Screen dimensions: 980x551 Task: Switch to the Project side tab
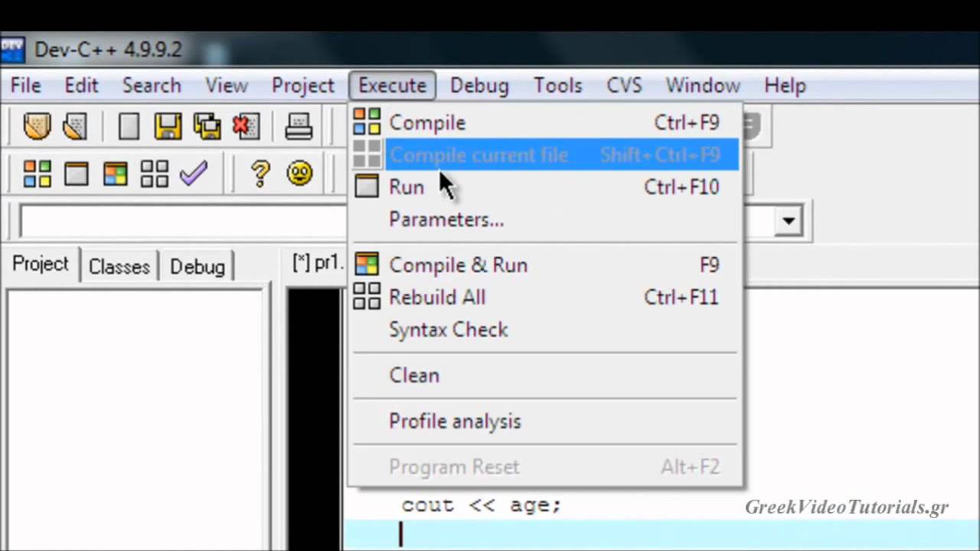[x=41, y=264]
